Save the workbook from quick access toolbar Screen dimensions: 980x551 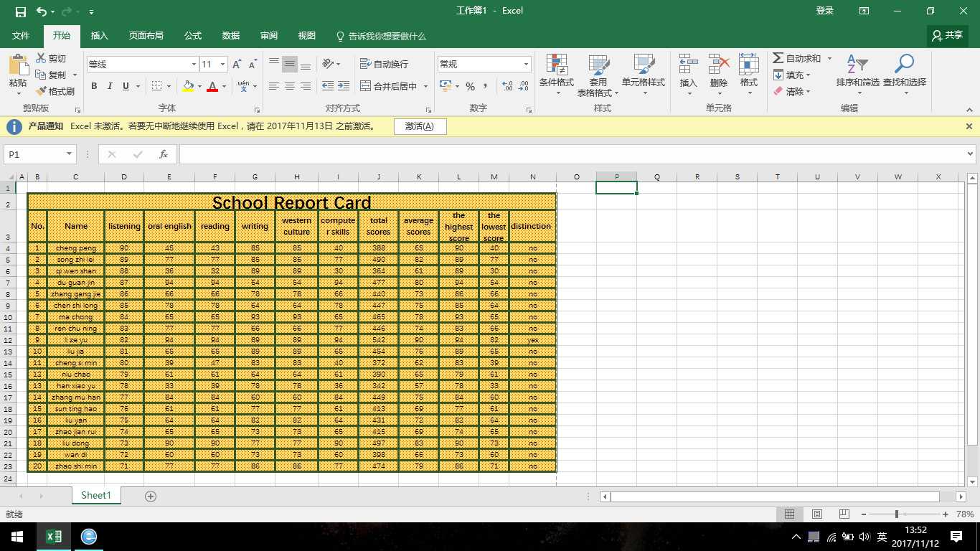(x=20, y=11)
